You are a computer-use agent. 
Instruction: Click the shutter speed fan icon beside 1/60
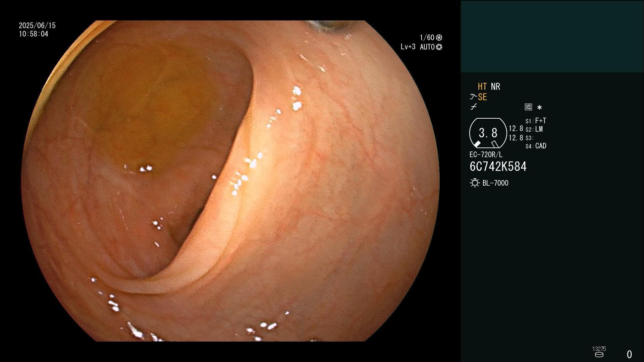point(439,38)
